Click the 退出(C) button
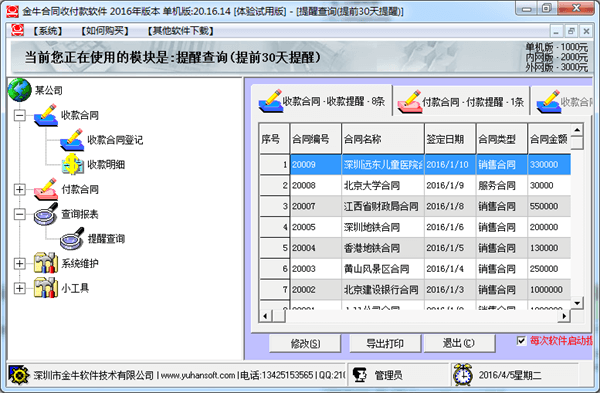This screenshot has width=600, height=393. point(459,343)
